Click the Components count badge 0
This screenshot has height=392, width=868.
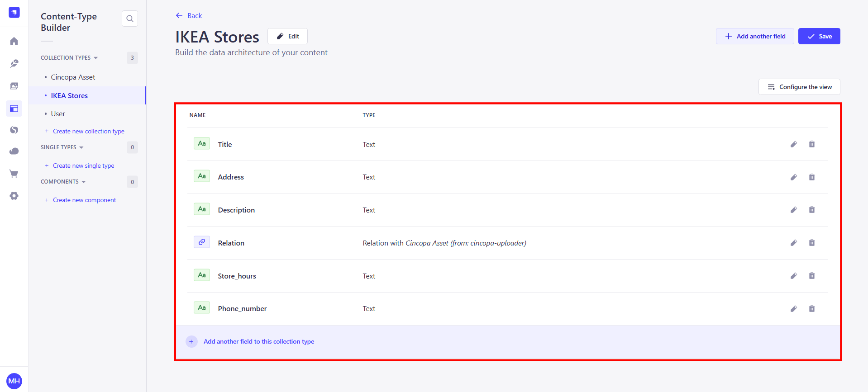pyautogui.click(x=132, y=182)
